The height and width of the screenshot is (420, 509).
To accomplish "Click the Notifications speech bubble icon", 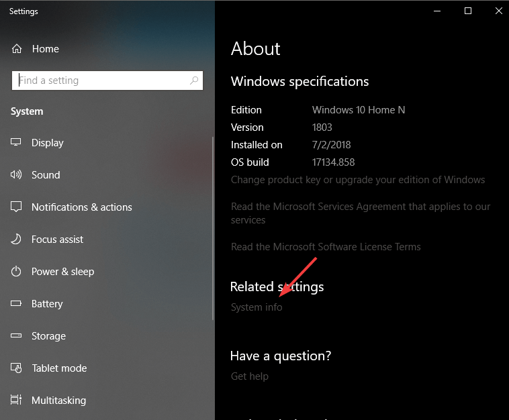I will click(16, 207).
